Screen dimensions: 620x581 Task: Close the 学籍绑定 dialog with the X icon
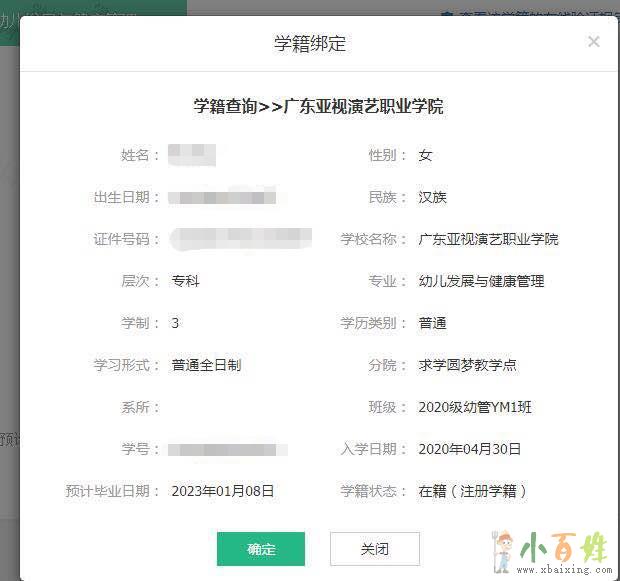593,42
